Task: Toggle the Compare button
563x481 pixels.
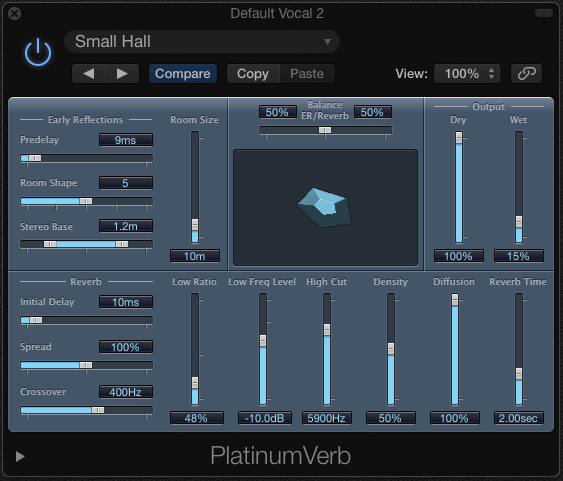Action: click(x=183, y=74)
